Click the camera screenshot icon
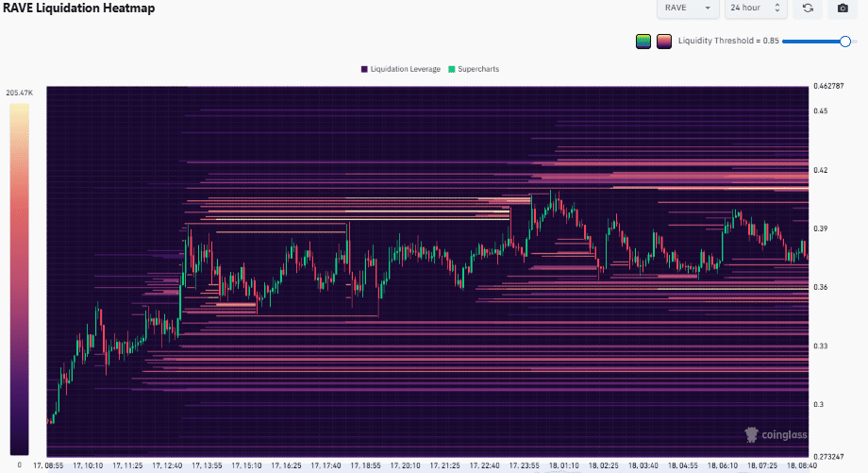This screenshot has width=868, height=473. [x=843, y=8]
